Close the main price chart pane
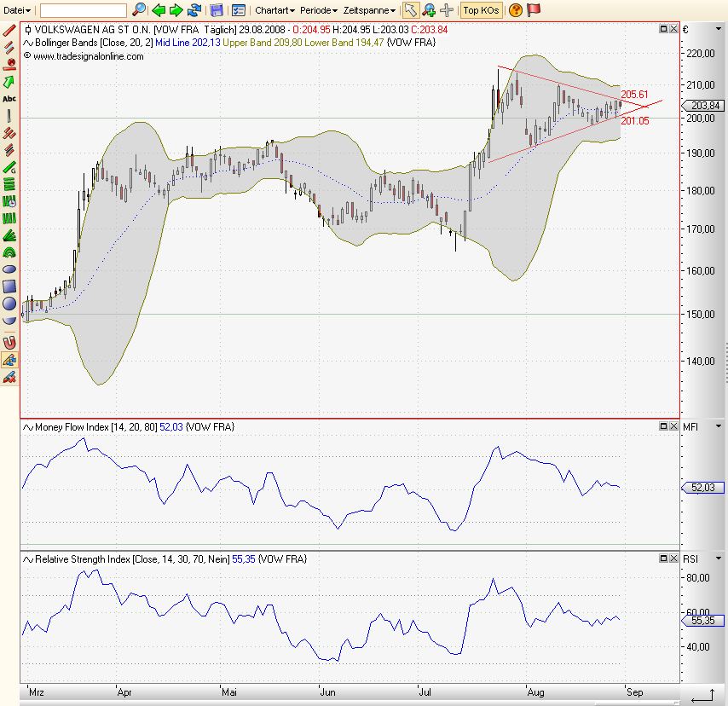The image size is (728, 706). click(673, 29)
